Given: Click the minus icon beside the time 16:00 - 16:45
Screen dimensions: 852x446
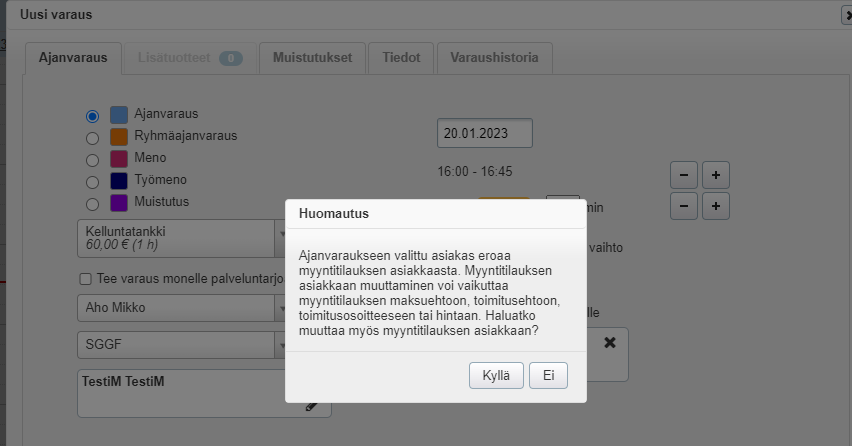Looking at the screenshot, I should [x=684, y=174].
